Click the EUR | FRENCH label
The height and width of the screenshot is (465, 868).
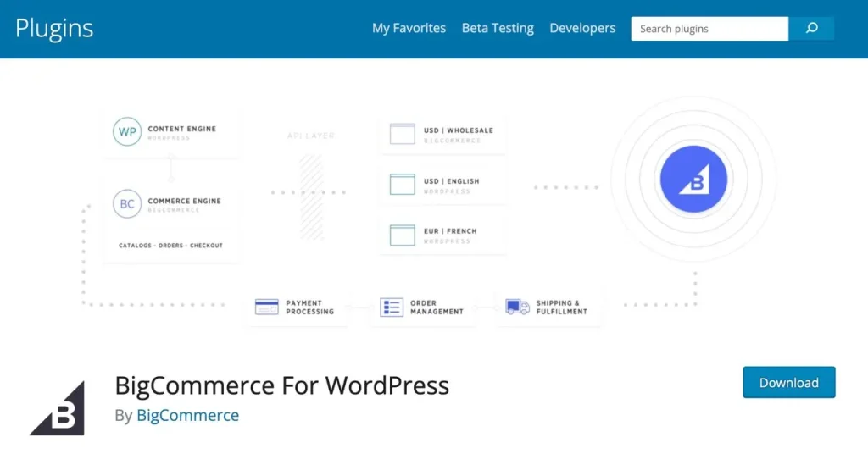click(x=450, y=231)
